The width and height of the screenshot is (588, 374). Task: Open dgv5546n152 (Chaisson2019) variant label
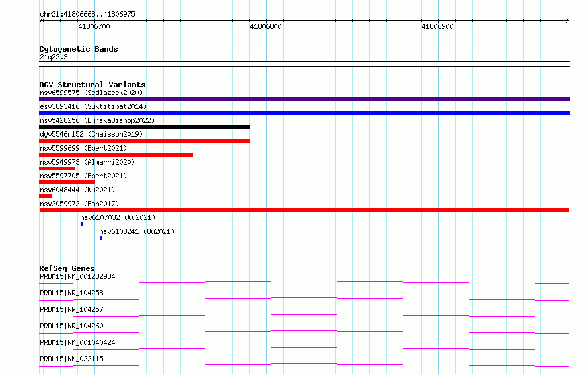click(x=91, y=134)
